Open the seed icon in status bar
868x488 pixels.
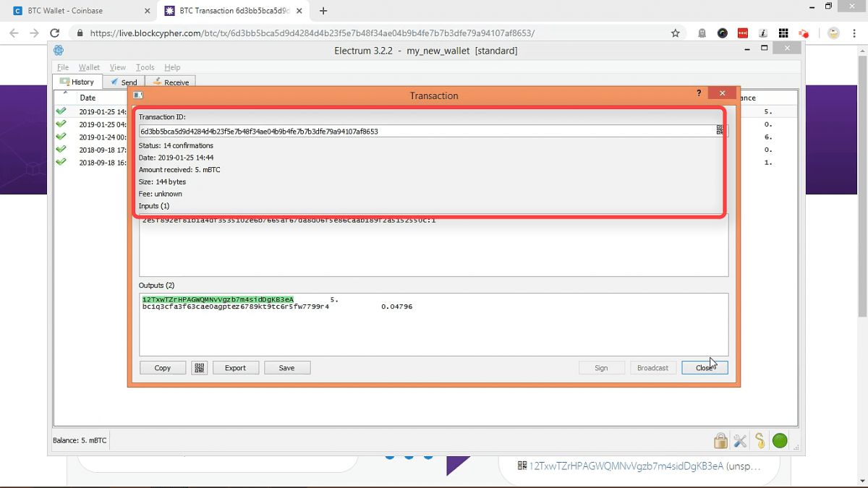pyautogui.click(x=759, y=440)
